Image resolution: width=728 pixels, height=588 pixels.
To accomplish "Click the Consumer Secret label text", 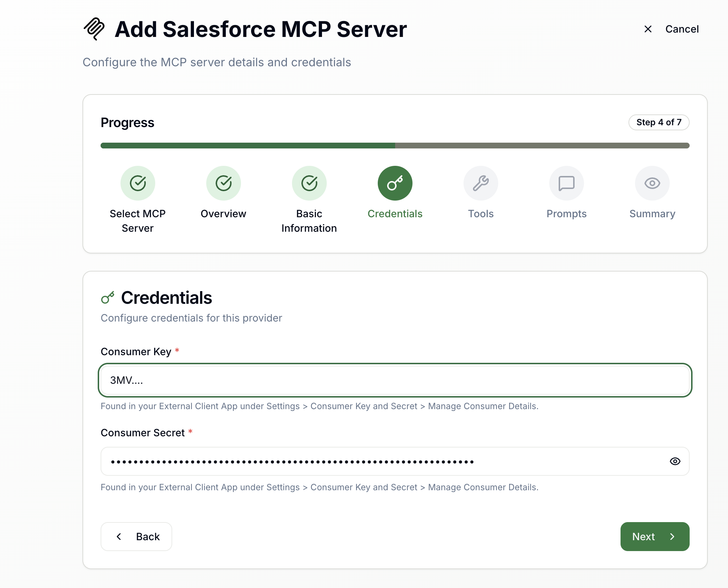I will coord(143,433).
